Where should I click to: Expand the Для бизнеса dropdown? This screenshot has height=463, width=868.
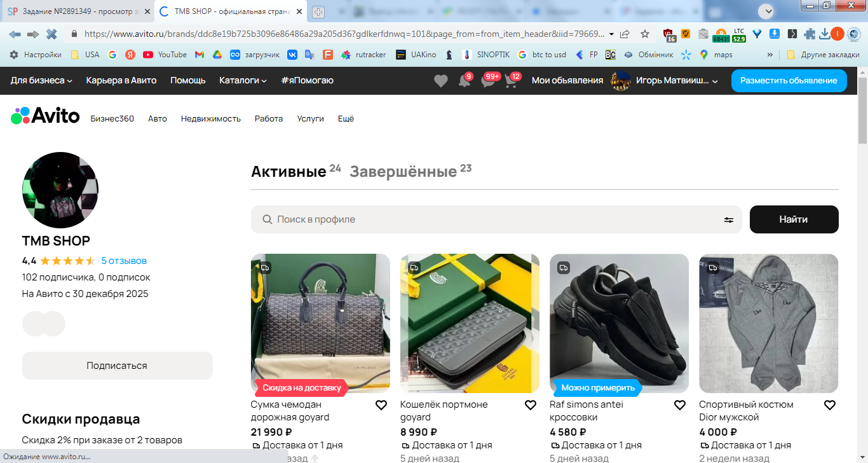[41, 81]
